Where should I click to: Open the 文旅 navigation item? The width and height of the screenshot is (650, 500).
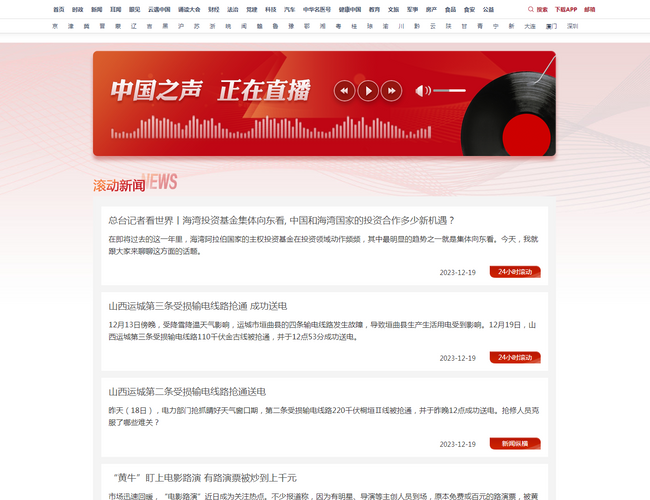coord(393,9)
